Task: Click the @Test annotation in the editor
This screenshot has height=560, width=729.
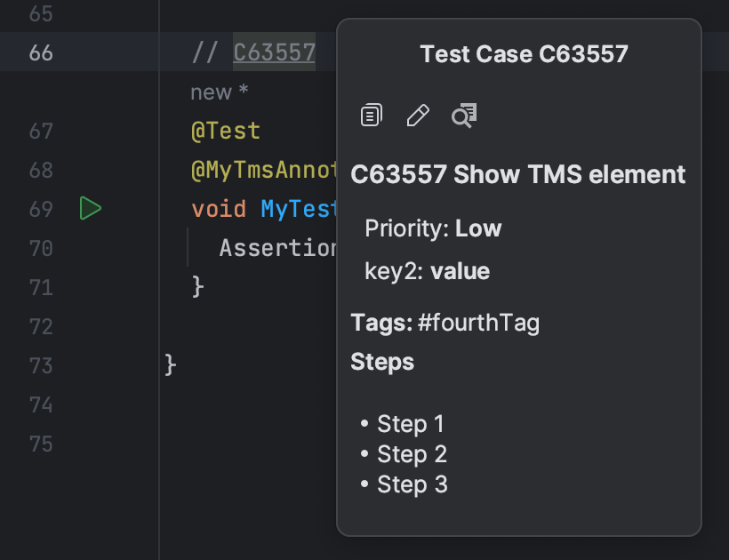Action: tap(225, 130)
